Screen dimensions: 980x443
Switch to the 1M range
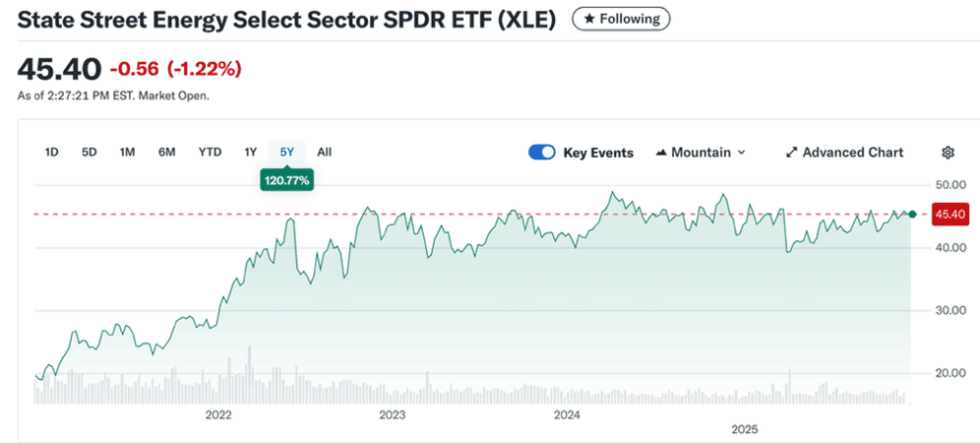click(x=127, y=152)
